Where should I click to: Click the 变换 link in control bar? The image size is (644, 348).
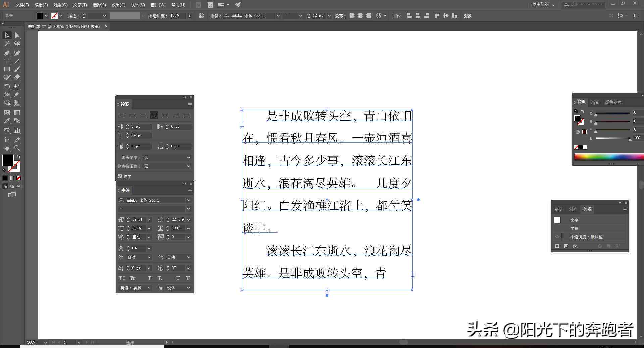pos(467,16)
